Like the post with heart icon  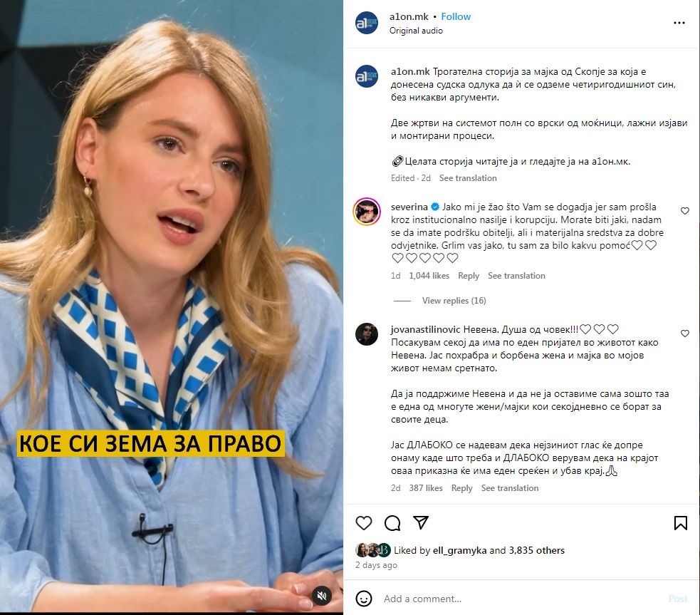364,522
